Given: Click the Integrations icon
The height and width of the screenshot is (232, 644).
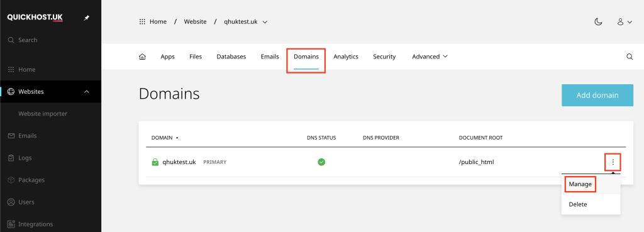Looking at the screenshot, I should pyautogui.click(x=11, y=224).
